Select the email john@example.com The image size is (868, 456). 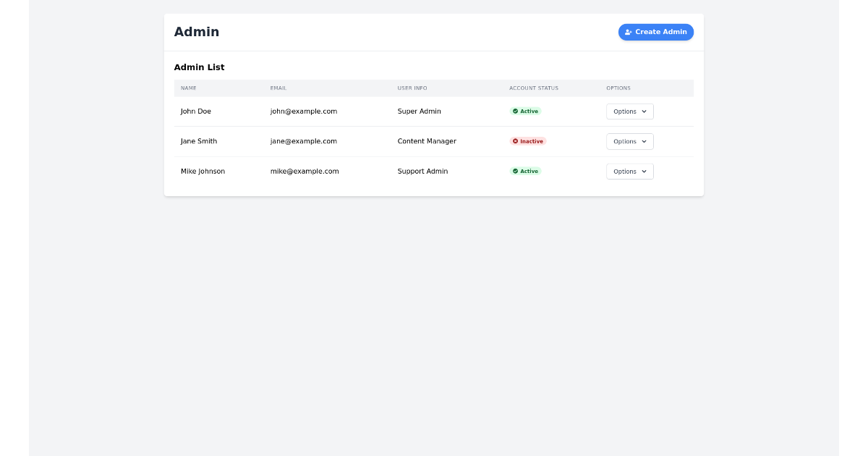click(304, 111)
